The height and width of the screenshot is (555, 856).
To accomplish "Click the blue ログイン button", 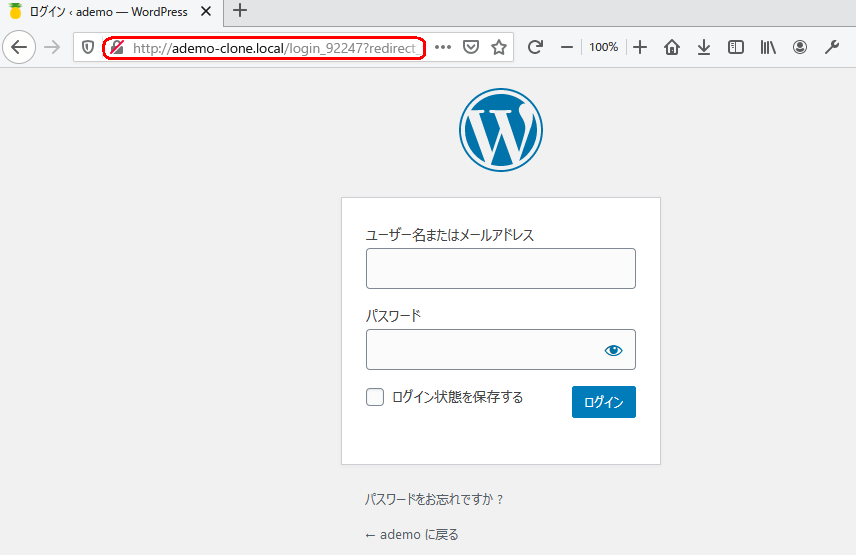I will 604,402.
